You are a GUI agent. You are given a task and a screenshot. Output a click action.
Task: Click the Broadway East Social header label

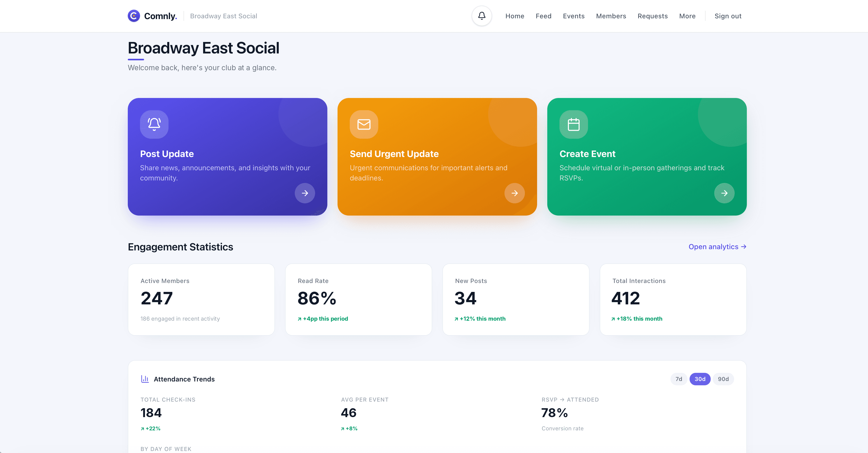coord(223,16)
